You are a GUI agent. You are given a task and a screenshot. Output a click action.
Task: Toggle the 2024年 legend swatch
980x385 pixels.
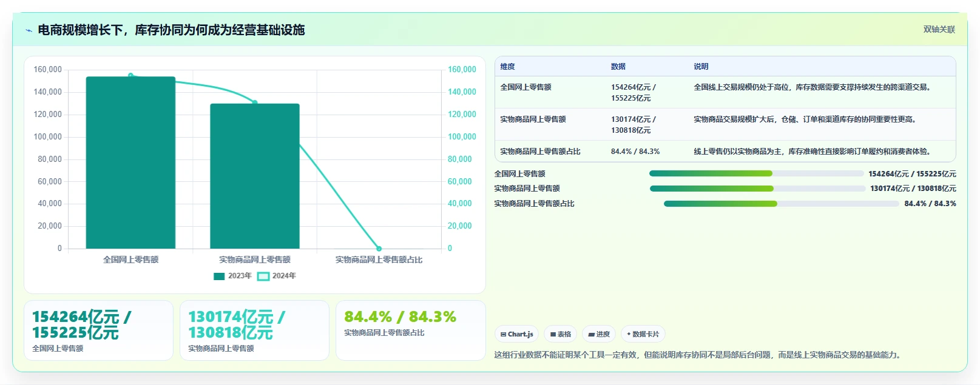(x=263, y=276)
